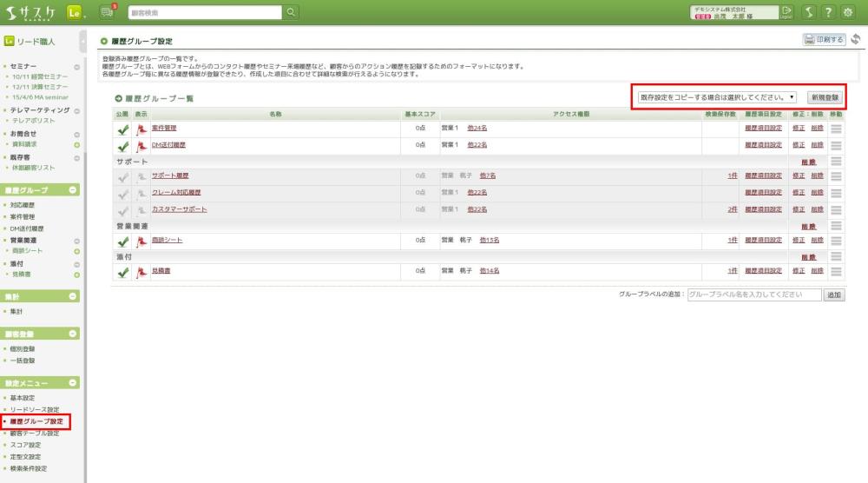Open the notifications chat icon with badge

pyautogui.click(x=107, y=11)
